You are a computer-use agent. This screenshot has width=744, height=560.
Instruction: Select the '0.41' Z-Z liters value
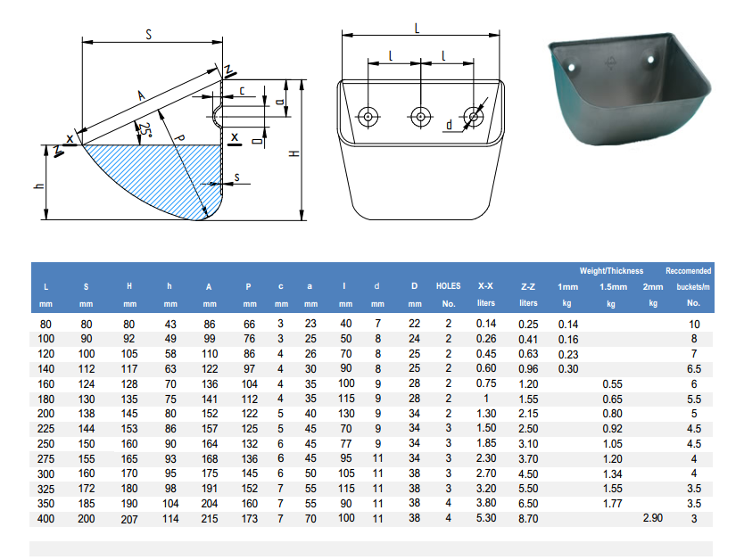pyautogui.click(x=528, y=340)
